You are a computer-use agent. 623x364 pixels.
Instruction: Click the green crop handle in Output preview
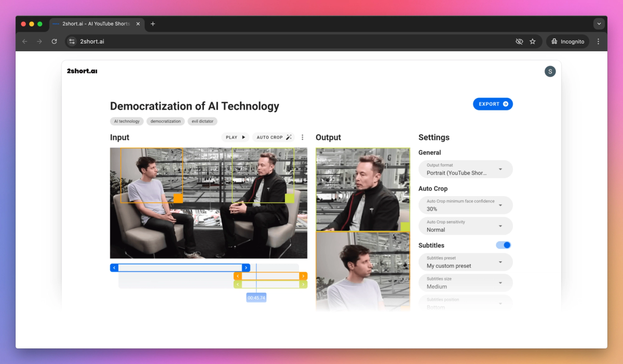(x=405, y=227)
